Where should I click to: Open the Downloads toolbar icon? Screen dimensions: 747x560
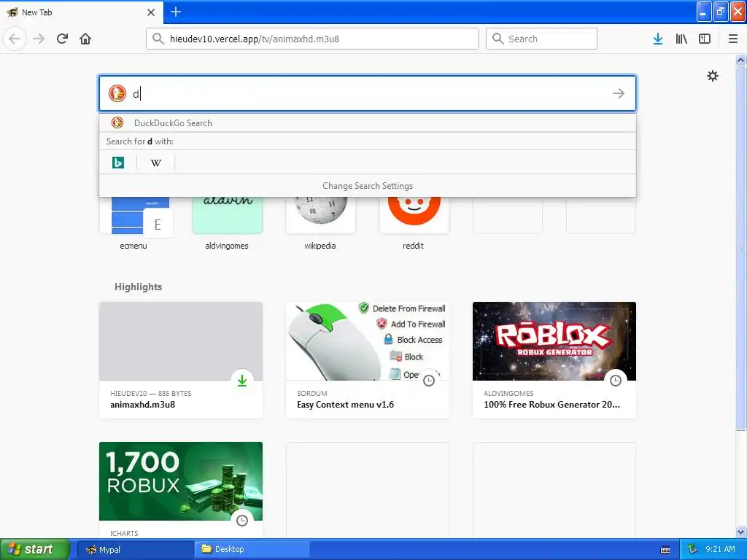(x=658, y=39)
